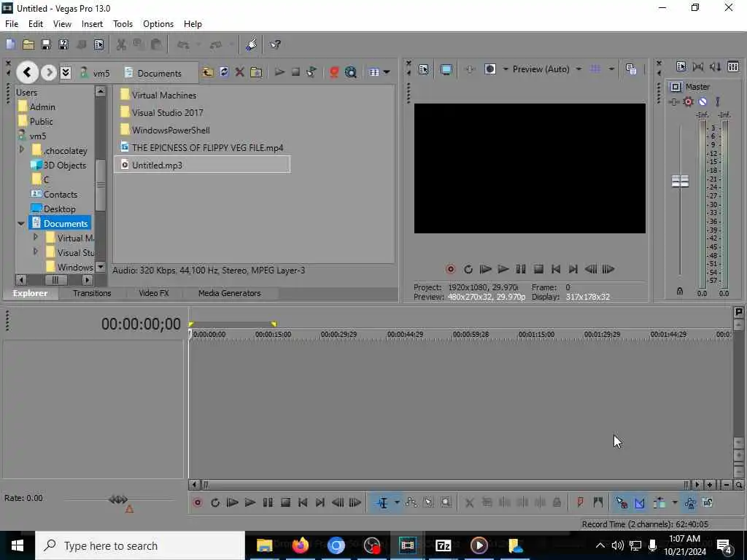Open the Mixing Console icon
The height and width of the screenshot is (560, 747).
tap(733, 66)
